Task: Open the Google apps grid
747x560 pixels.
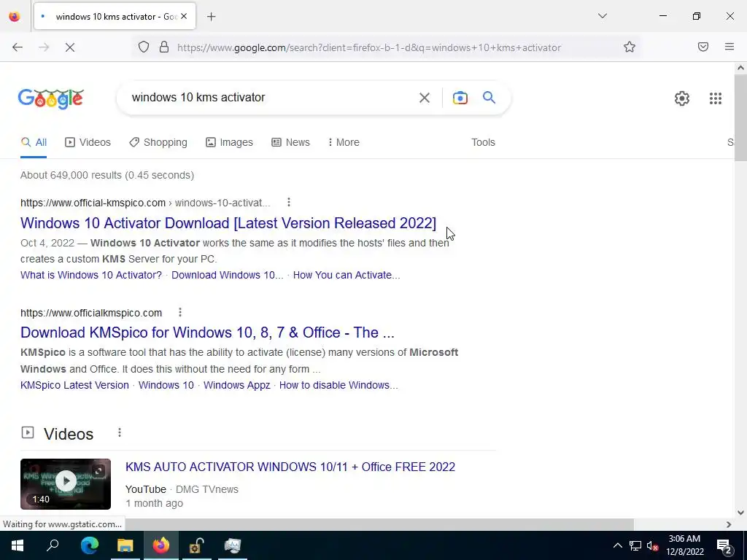Action: click(716, 98)
